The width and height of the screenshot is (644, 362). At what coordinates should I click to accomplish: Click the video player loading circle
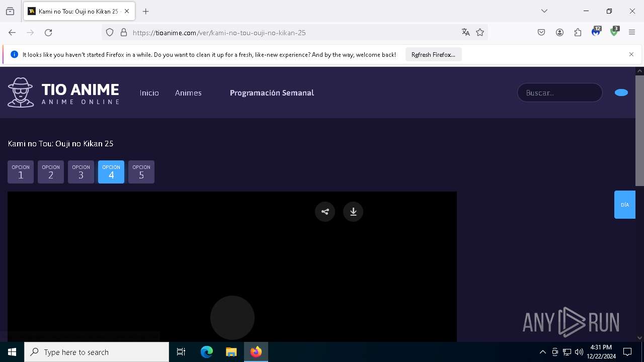[232, 318]
